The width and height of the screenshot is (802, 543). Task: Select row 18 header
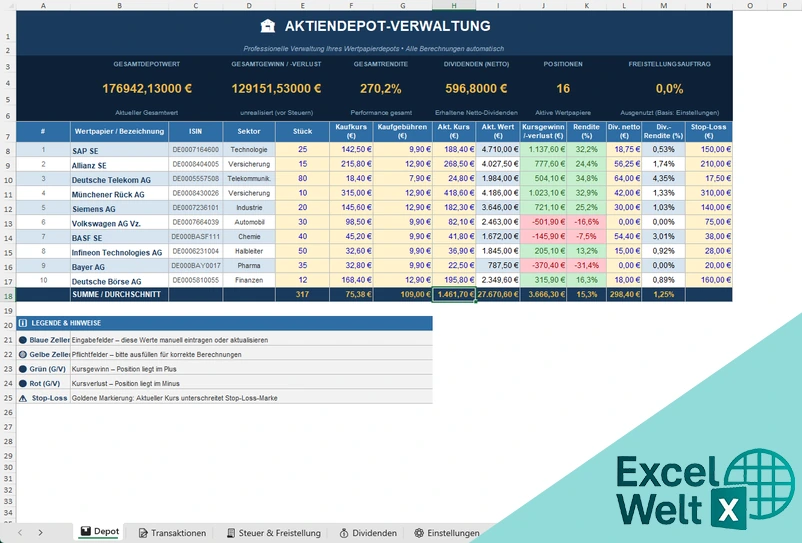(8, 296)
